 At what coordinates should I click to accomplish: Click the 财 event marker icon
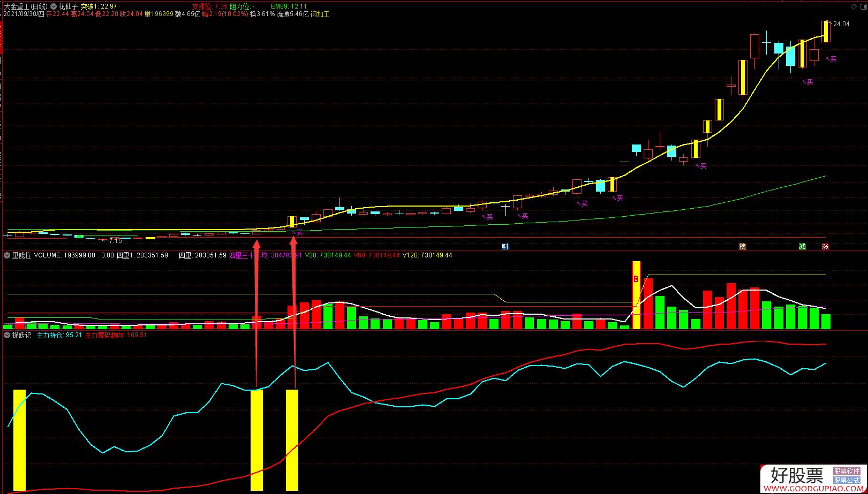point(505,247)
